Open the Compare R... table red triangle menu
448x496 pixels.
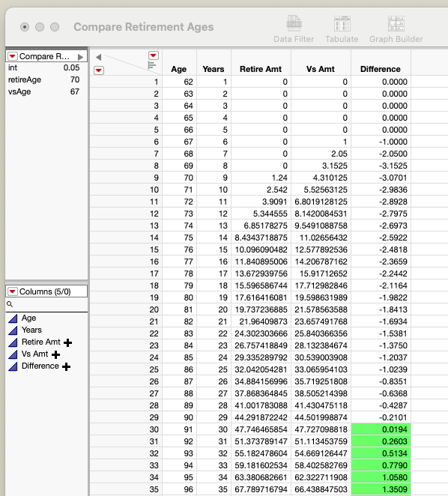click(x=13, y=56)
